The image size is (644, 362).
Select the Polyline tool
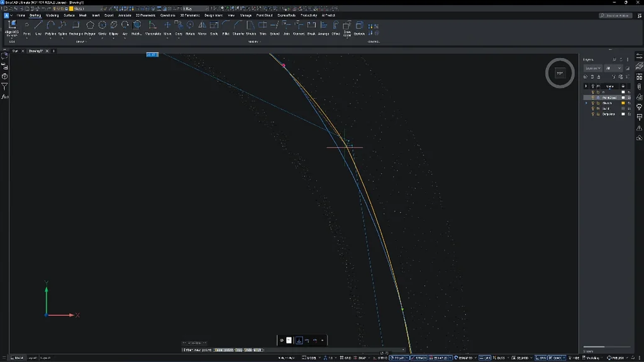(x=50, y=28)
